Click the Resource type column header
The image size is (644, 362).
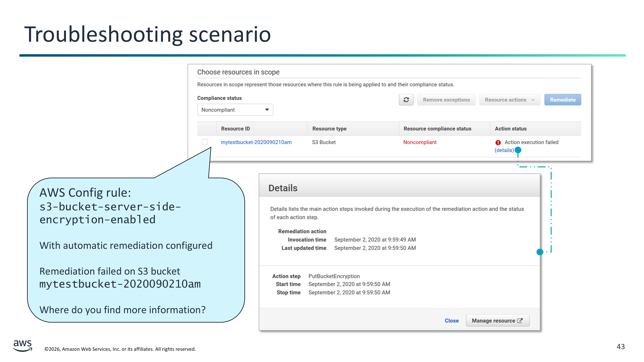pos(329,129)
